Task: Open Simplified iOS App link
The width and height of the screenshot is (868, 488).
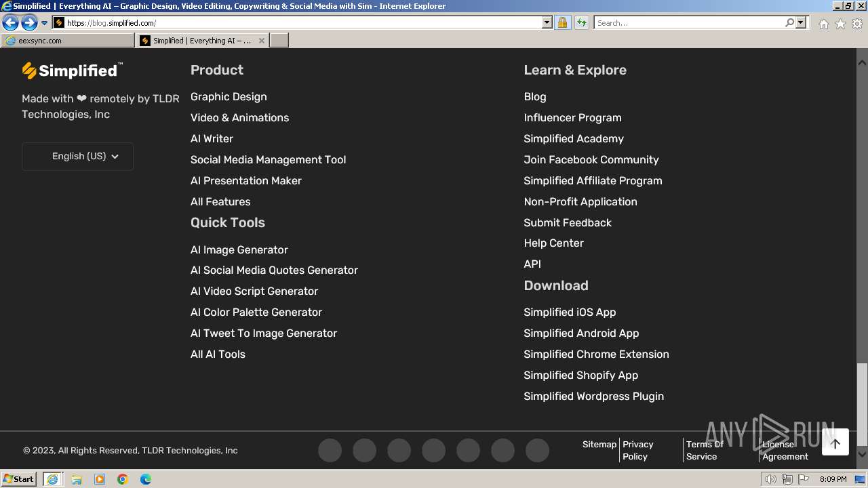Action: [x=570, y=312]
